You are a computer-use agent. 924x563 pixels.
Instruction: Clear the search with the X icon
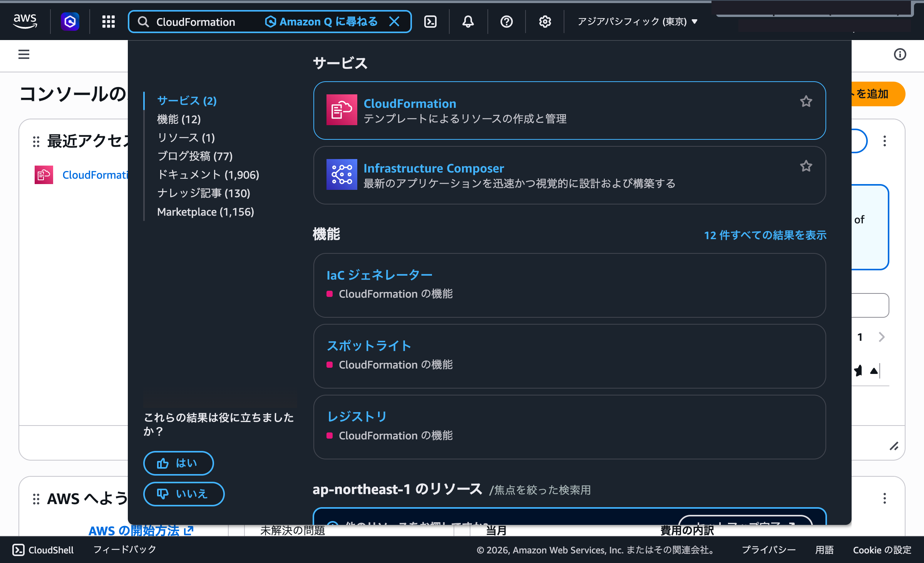(394, 22)
